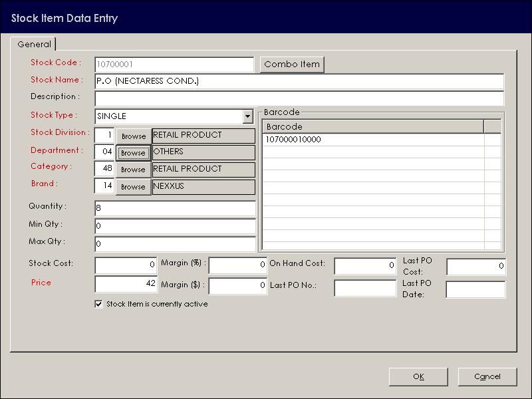Select the Stock Division code field
Image resolution: width=532 pixels, height=399 pixels.
coord(104,136)
